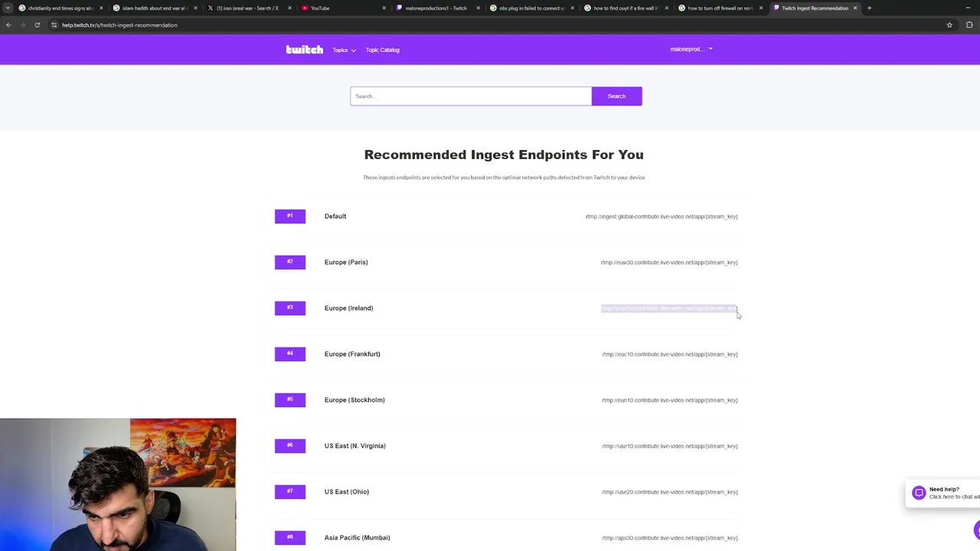The height and width of the screenshot is (551, 980).
Task: Click the euw30 Paris rtmp URL
Action: tap(669, 262)
